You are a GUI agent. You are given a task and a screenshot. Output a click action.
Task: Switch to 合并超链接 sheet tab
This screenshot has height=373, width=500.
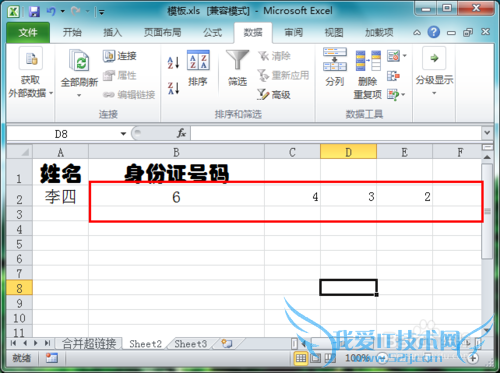point(89,344)
